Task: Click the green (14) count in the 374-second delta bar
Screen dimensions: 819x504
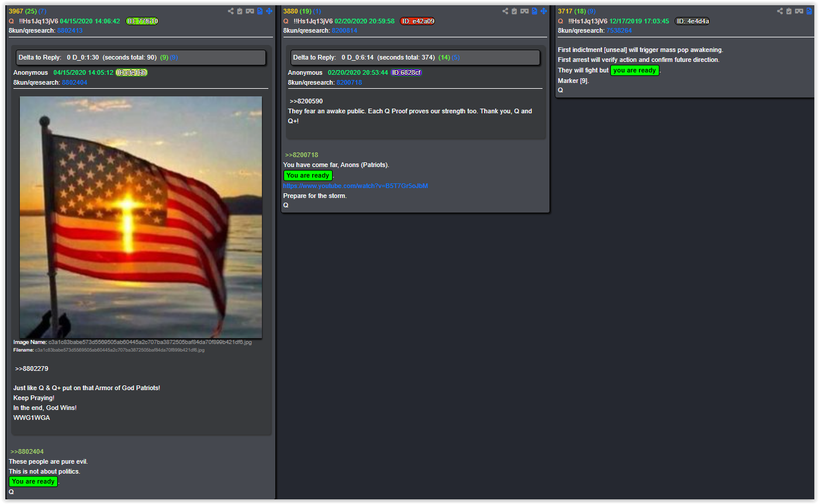Action: coord(444,57)
